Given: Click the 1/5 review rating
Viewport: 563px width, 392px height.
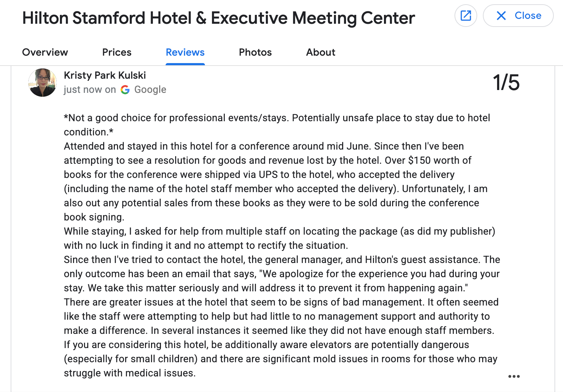Looking at the screenshot, I should 506,83.
